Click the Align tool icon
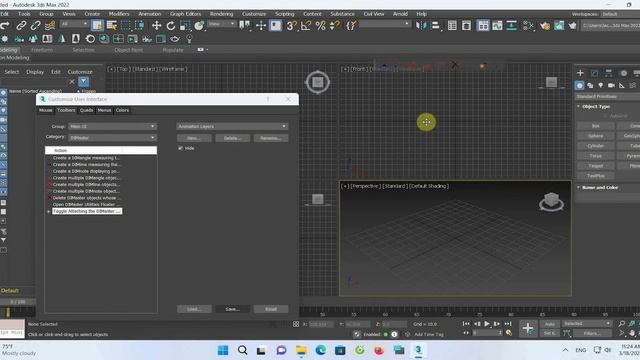The width and height of the screenshot is (640, 360). (x=436, y=25)
